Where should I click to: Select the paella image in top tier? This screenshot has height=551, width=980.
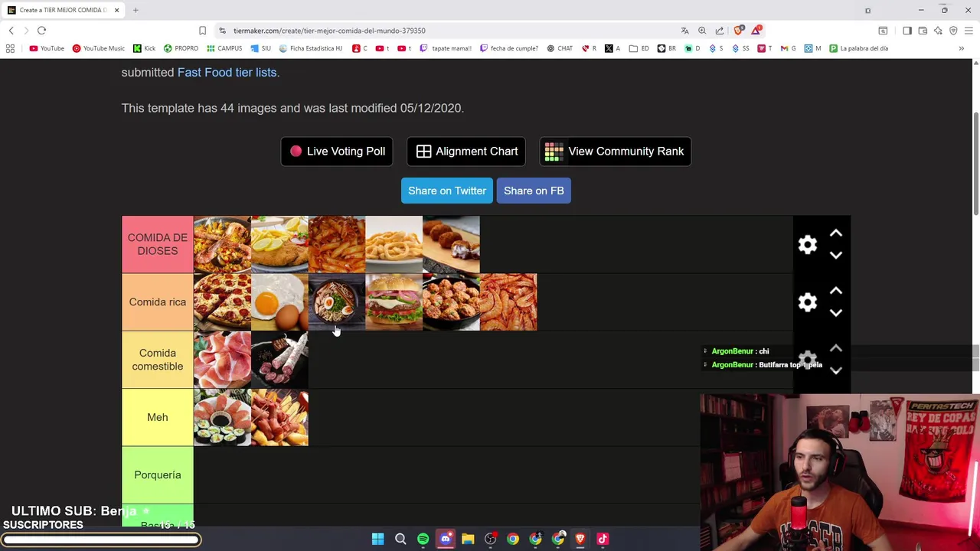tap(222, 244)
